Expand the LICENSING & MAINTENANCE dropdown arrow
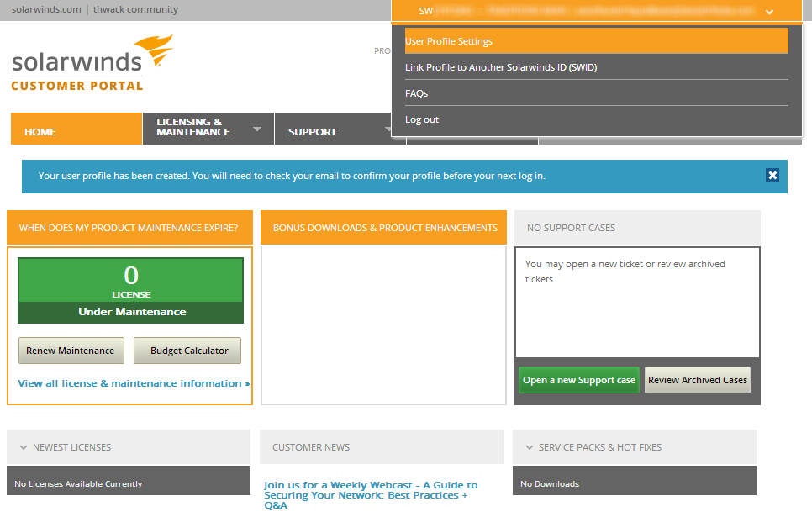This screenshot has width=812, height=517. (x=257, y=129)
